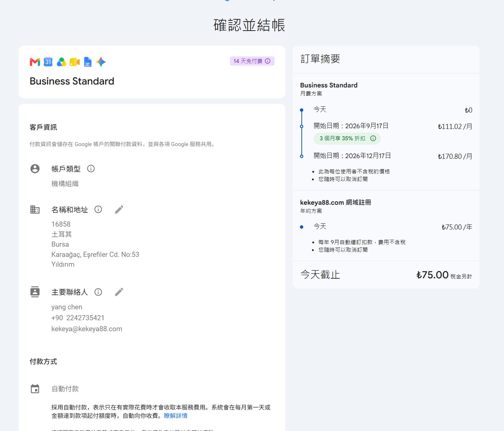Click the 機構組織 account type value
The image size is (504, 431).
(65, 184)
